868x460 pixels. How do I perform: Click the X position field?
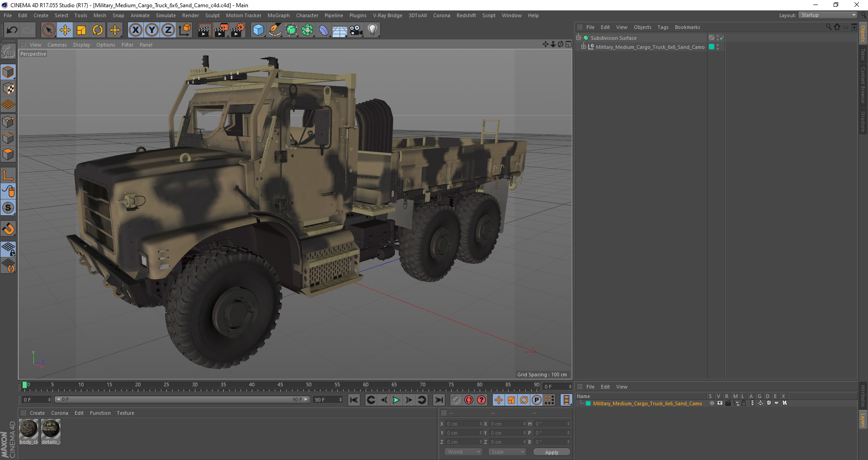tap(464, 424)
